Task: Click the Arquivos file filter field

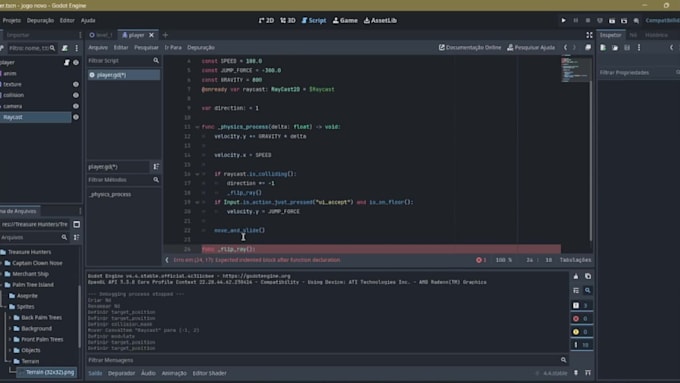Action: [34, 237]
